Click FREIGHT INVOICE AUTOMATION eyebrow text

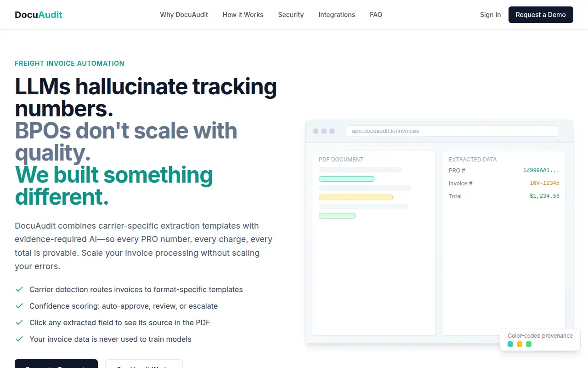69,63
